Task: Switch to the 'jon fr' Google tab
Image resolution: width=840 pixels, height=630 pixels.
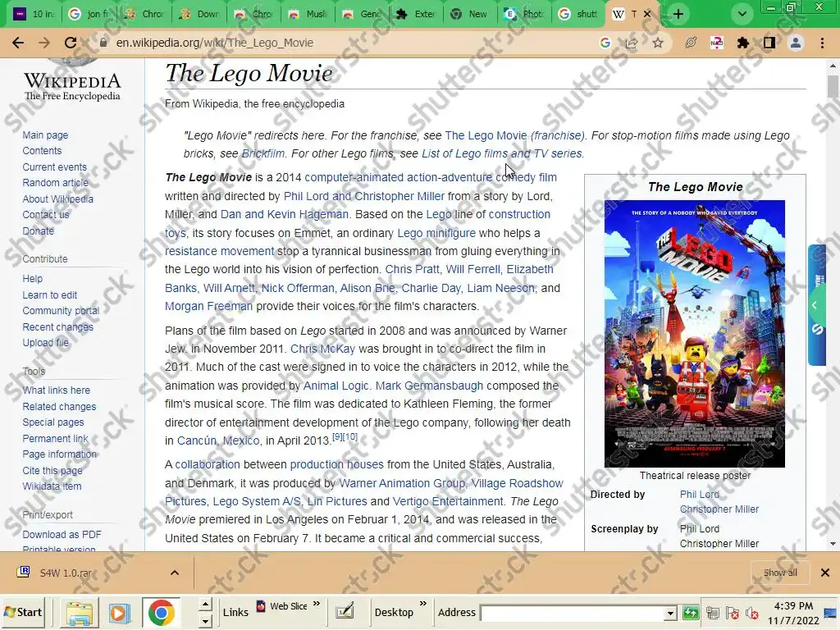Action: click(x=89, y=14)
